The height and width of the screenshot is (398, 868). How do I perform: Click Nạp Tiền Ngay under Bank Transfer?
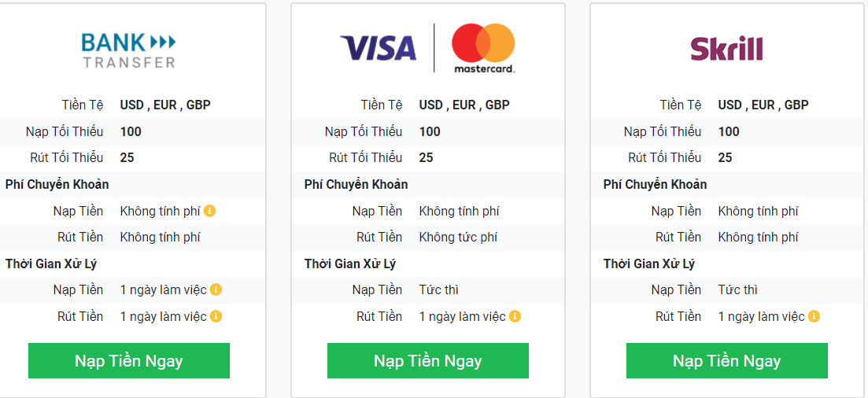pyautogui.click(x=129, y=361)
